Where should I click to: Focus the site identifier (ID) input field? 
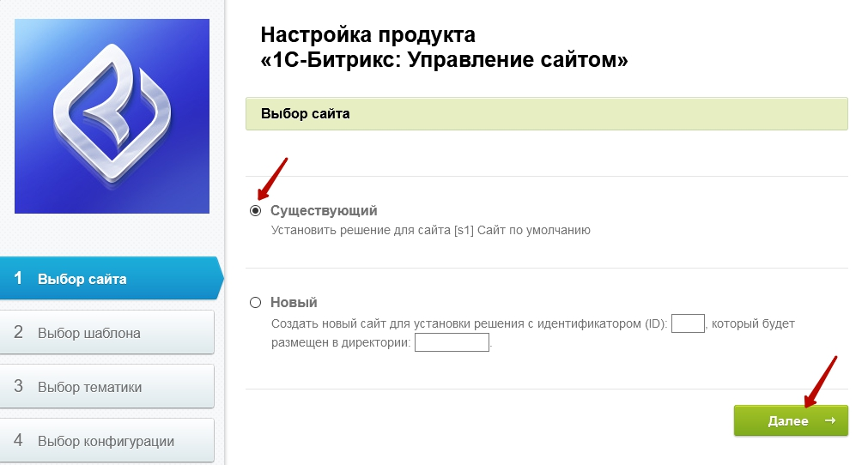688,323
